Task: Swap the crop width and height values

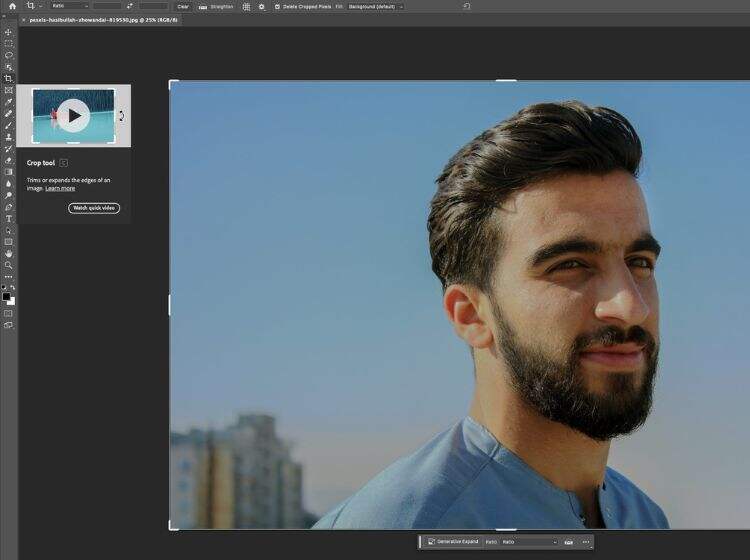Action: (x=130, y=6)
